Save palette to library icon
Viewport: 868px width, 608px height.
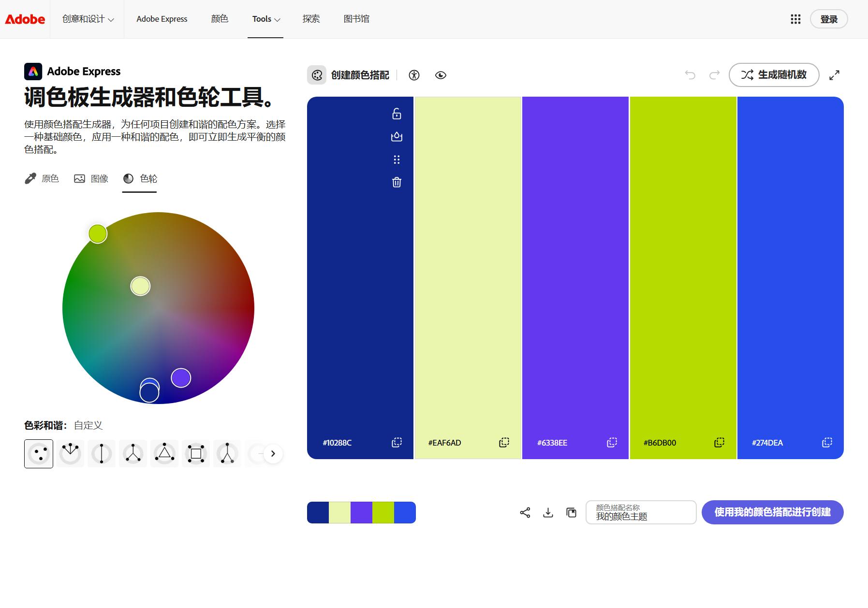571,512
